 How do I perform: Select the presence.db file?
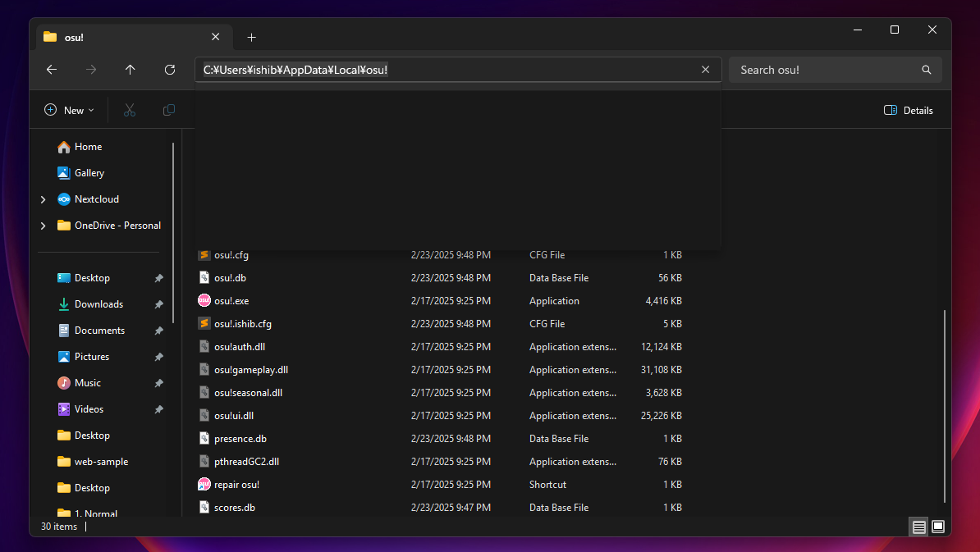point(240,439)
